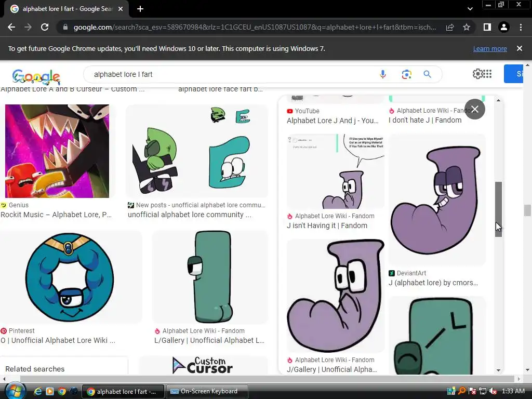
Task: Expand the tab search dropdown arrow
Action: point(470,9)
